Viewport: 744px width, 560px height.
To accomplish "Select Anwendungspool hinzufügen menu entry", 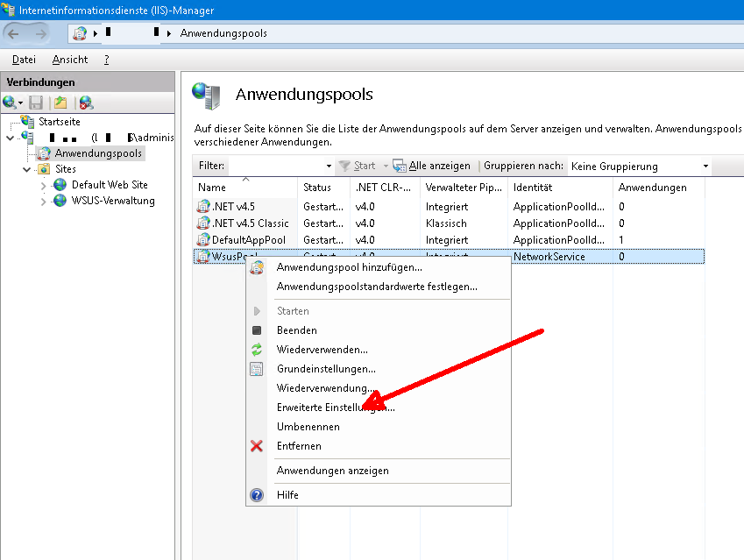I will coord(349,267).
